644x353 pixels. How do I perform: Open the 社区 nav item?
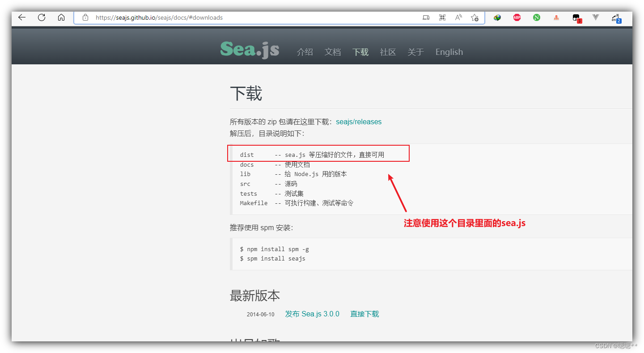click(388, 52)
